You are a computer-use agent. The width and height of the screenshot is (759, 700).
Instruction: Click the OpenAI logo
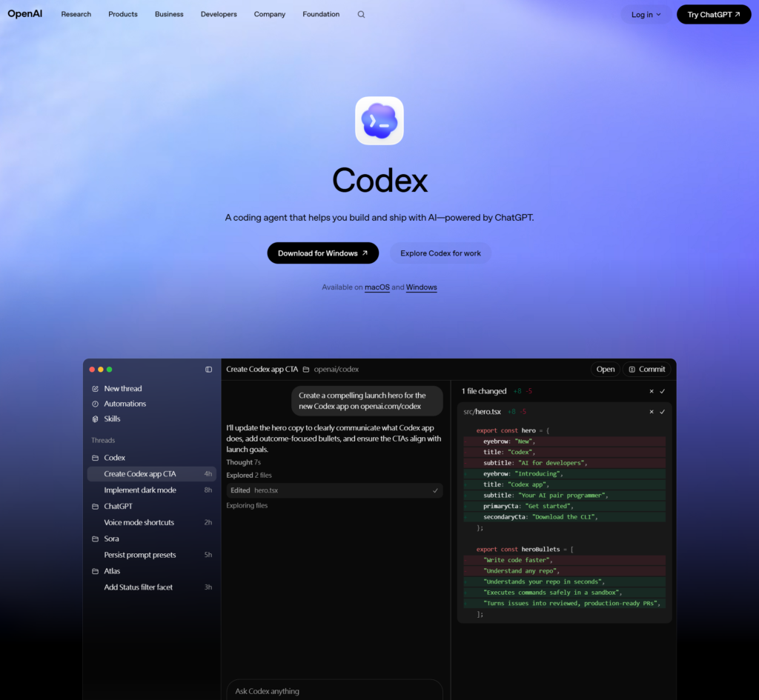24,14
